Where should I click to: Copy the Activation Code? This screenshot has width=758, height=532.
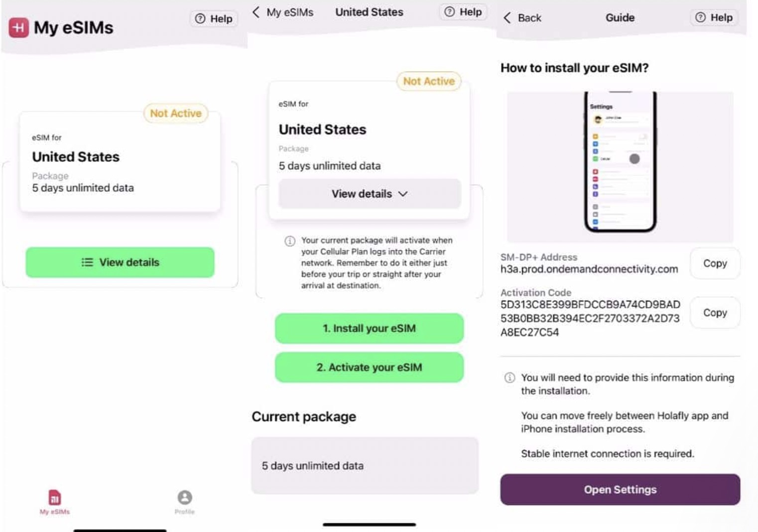pos(715,313)
